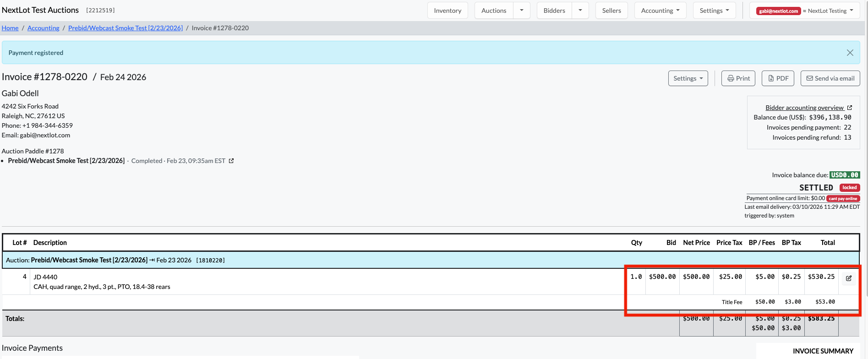Click the Invoice Payments heading
868x359 pixels.
click(x=32, y=348)
